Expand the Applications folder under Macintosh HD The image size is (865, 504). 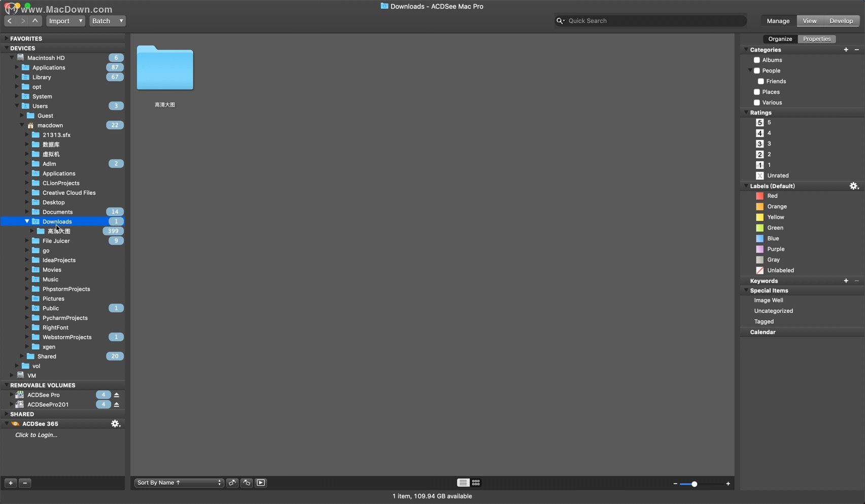pos(17,67)
